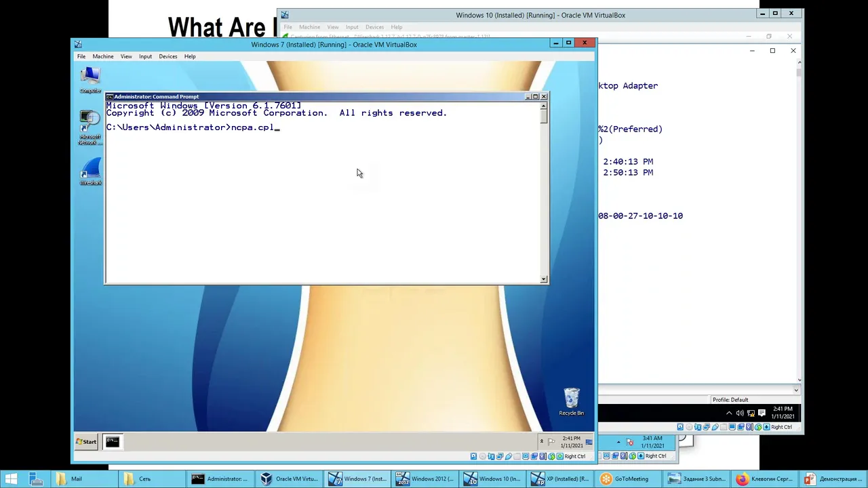Open Devices menu in Windows 7 VirtualBox window
868x488 pixels.
pos(168,56)
